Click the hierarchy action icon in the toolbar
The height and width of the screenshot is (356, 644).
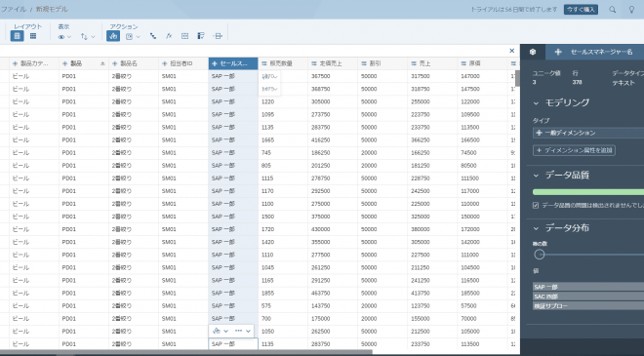point(153,36)
